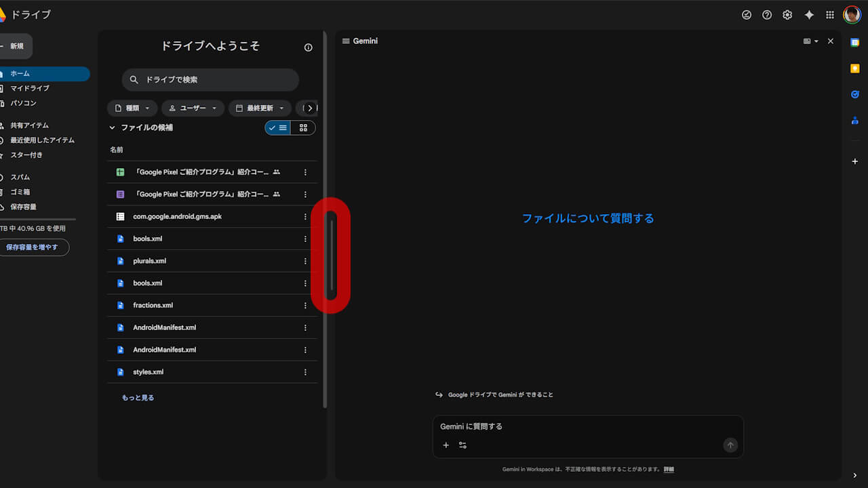868x488 pixels.
Task: Switch to list layout view
Action: [x=278, y=127]
